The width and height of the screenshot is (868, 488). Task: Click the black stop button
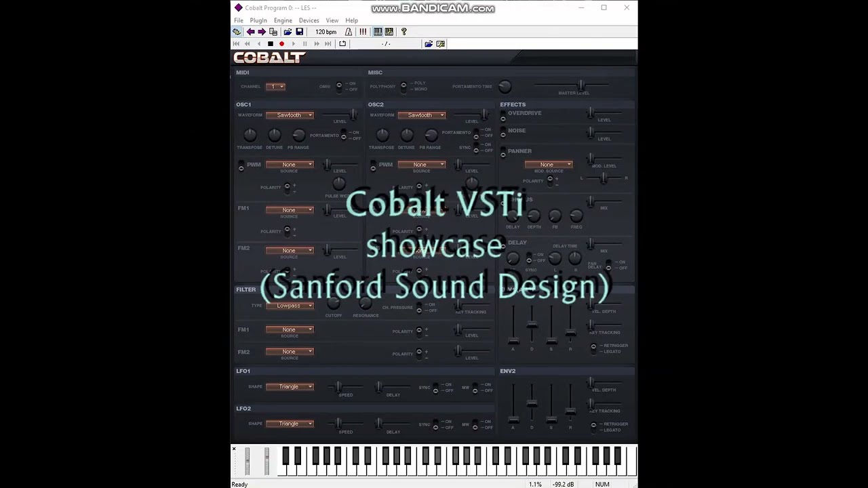[270, 44]
